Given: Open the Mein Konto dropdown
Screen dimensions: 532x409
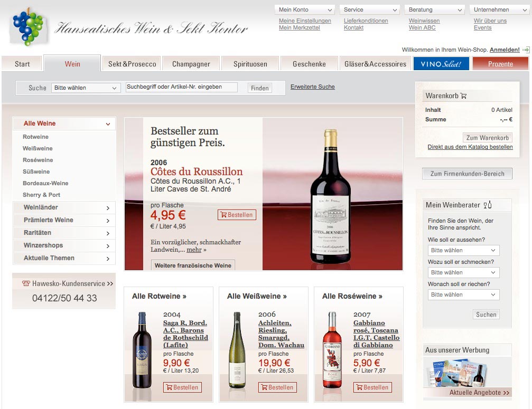Looking at the screenshot, I should click(305, 10).
